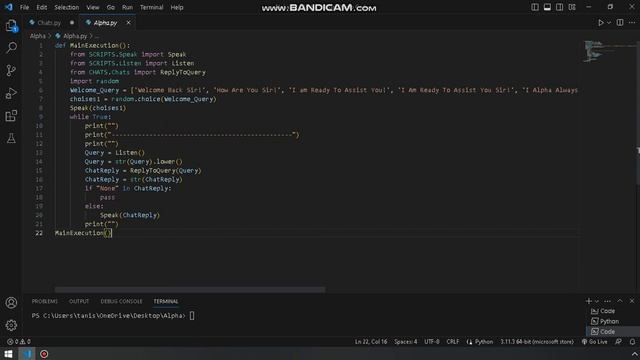Image resolution: width=640 pixels, height=360 pixels.
Task: Show the Problems panel tab
Action: click(x=44, y=301)
